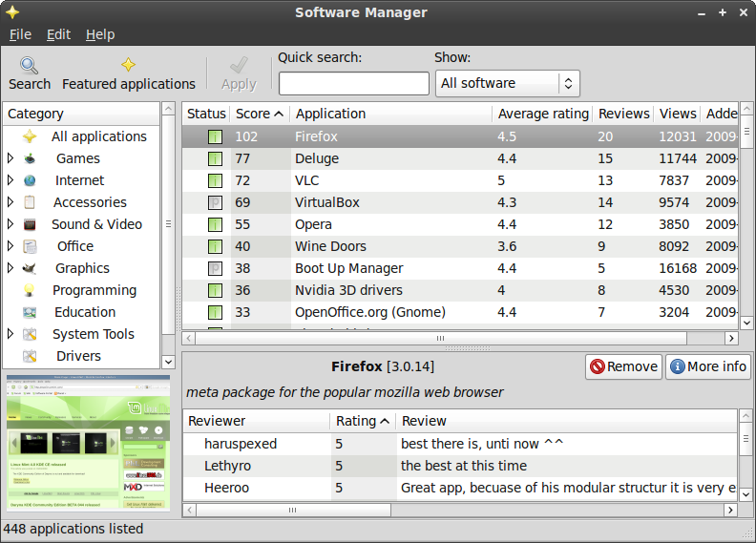756x543 pixels.
Task: Expand the Sound & Video category
Action: [x=10, y=224]
